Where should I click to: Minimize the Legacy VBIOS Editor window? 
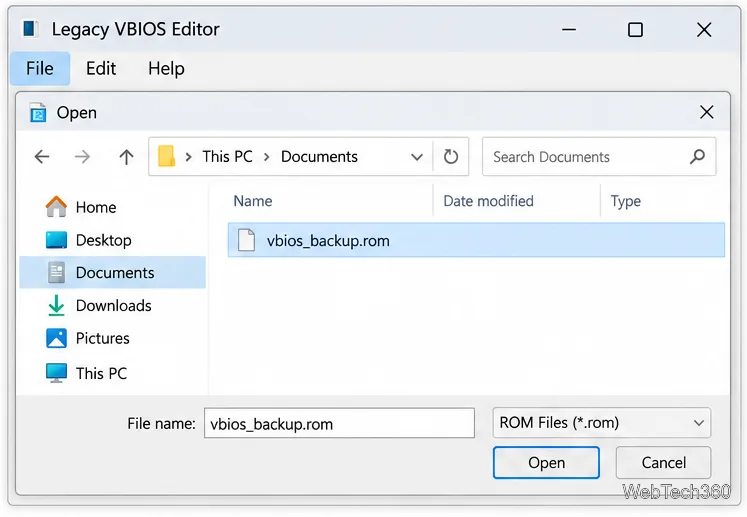tap(569, 30)
